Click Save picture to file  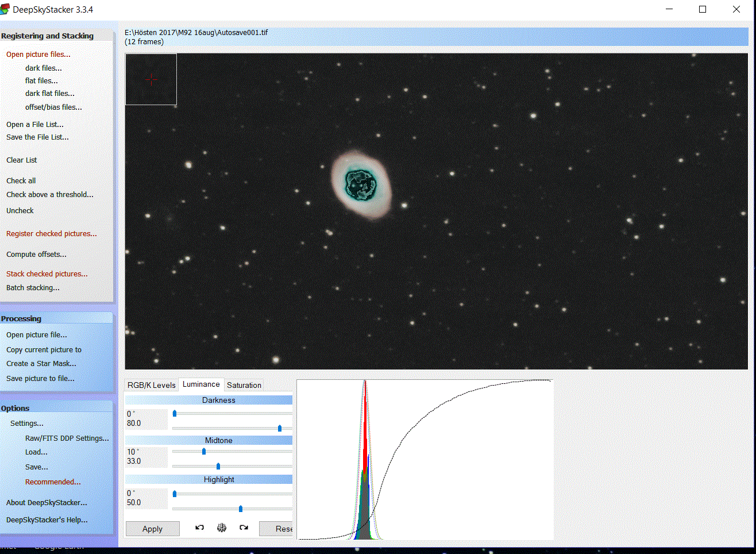(40, 379)
